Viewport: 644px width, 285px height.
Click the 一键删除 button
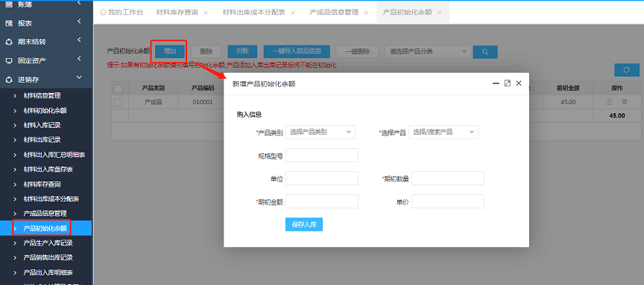(x=357, y=51)
